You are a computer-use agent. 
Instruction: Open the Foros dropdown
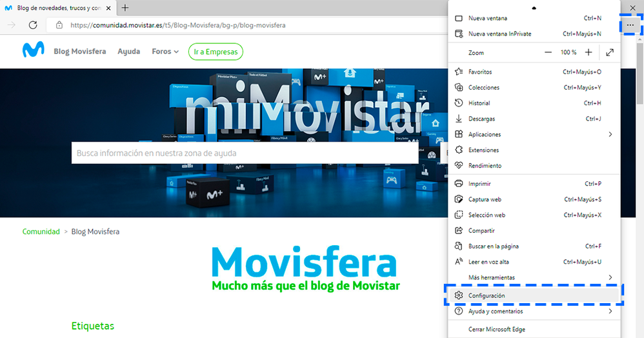point(165,52)
